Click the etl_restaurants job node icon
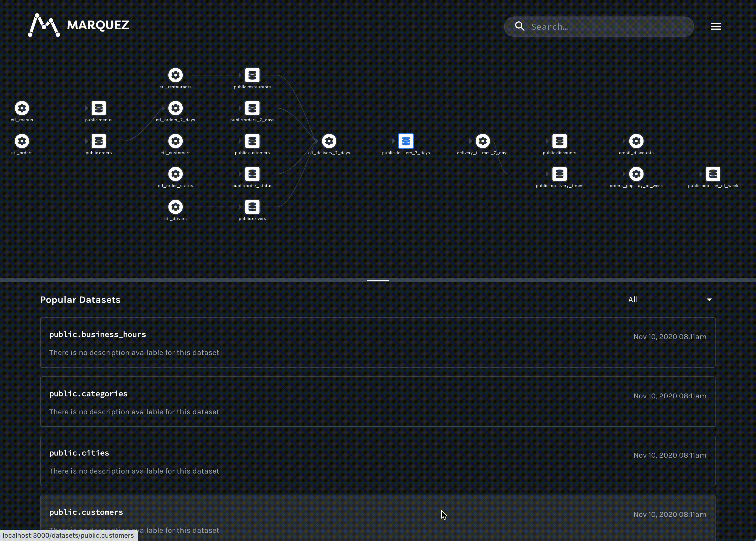The width and height of the screenshot is (756, 541). pos(175,75)
